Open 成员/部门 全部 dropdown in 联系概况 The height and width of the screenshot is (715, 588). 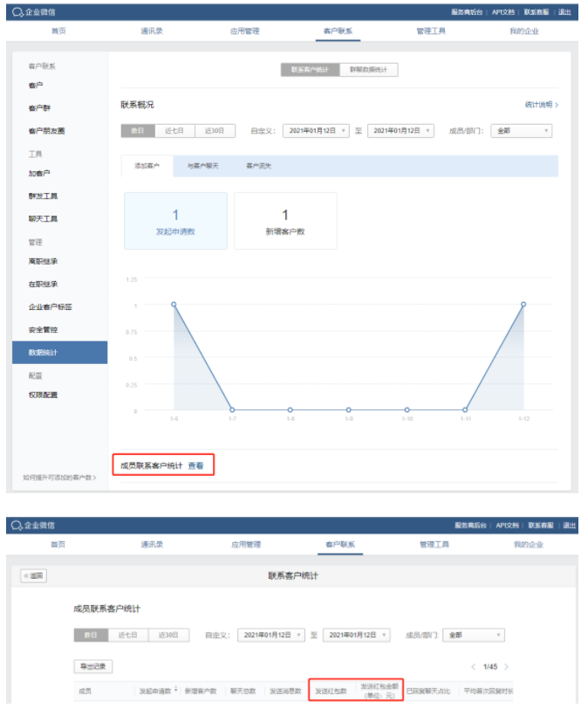[522, 131]
